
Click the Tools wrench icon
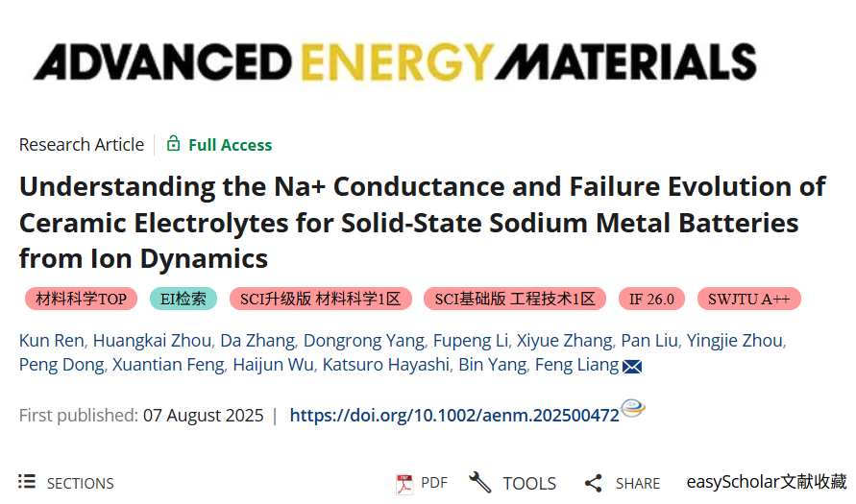tap(479, 482)
